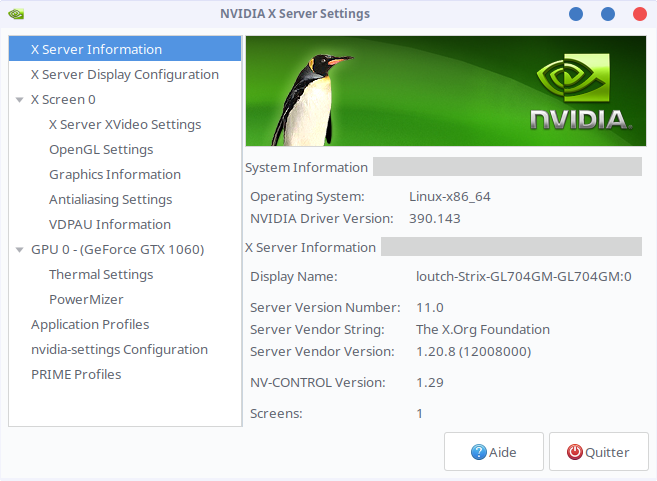Click the NVIDIA Driver Version: label

tap(322, 218)
